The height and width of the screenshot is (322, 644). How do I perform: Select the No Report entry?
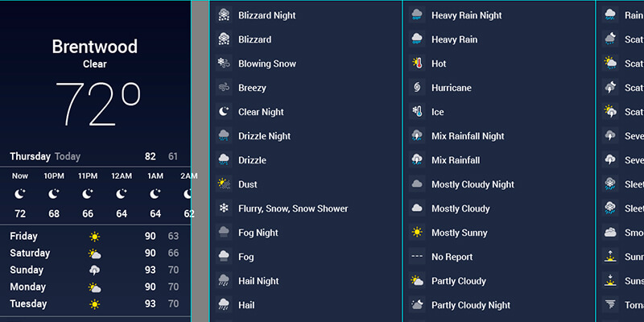click(x=452, y=257)
